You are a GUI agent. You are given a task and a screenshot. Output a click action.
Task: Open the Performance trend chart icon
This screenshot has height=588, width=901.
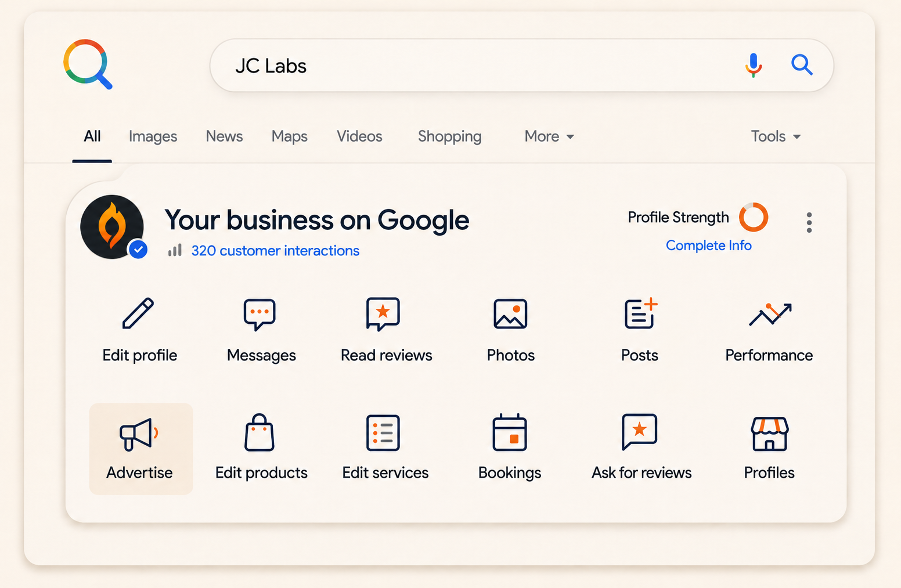click(x=770, y=314)
